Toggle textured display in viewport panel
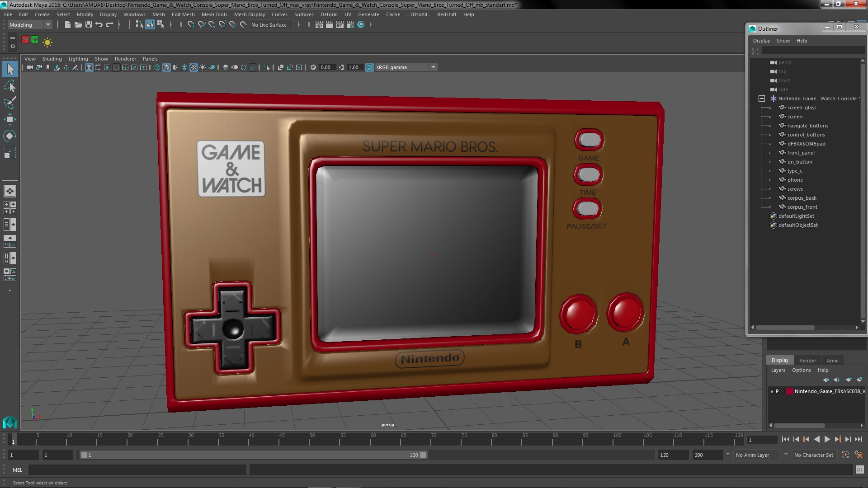This screenshot has width=868, height=488. [193, 67]
